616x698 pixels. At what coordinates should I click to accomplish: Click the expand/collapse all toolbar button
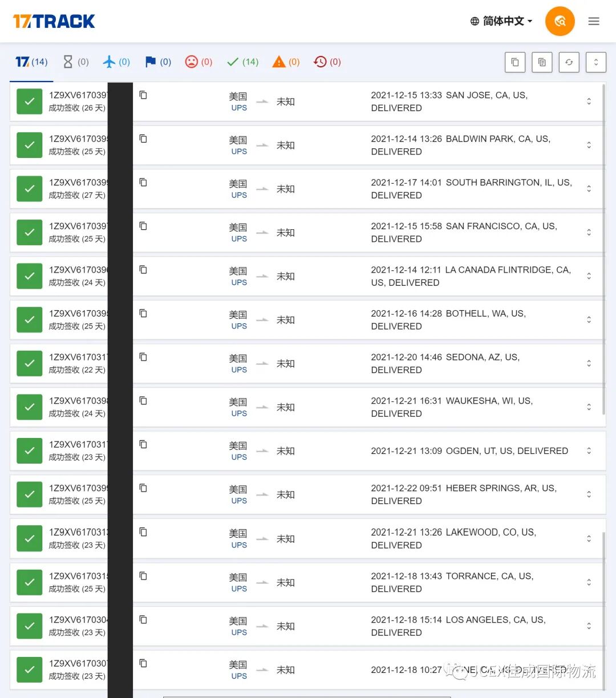point(596,62)
